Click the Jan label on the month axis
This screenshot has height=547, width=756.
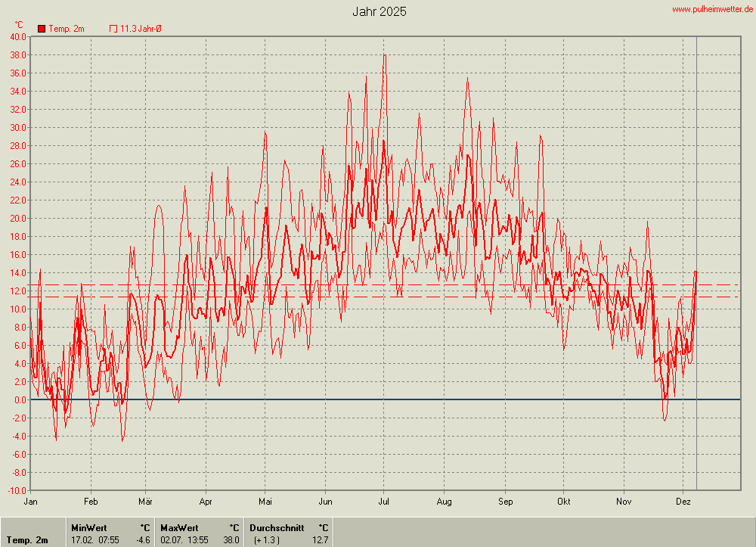[31, 502]
